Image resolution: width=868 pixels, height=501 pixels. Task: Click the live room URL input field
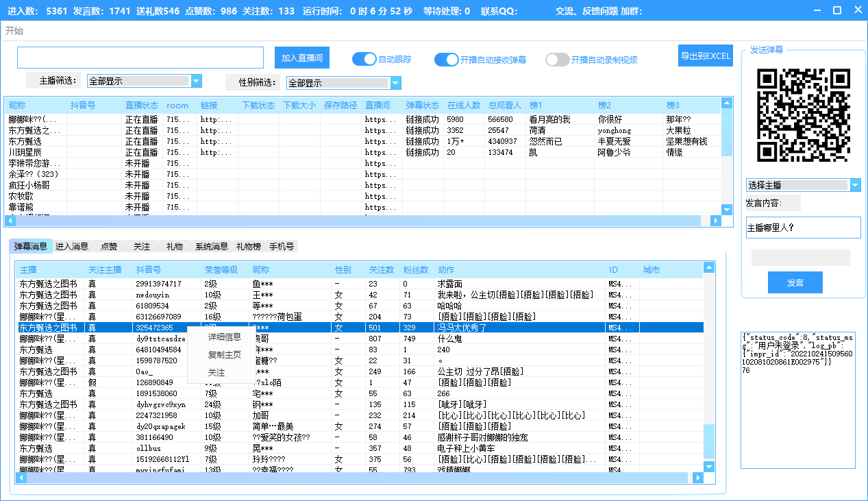coord(140,58)
